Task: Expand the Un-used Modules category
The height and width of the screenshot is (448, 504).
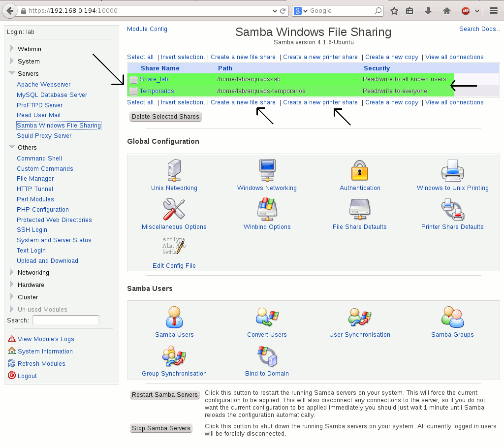Action: click(x=12, y=309)
